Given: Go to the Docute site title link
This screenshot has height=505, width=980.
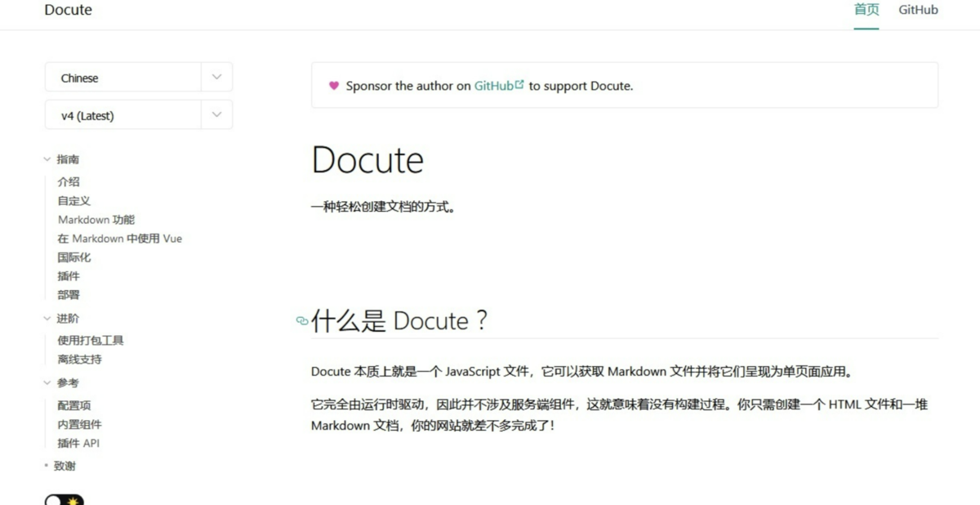Looking at the screenshot, I should (68, 10).
